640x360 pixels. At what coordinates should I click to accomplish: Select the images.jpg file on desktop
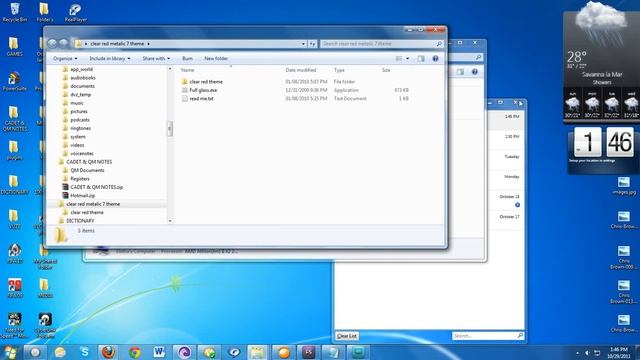[x=624, y=185]
